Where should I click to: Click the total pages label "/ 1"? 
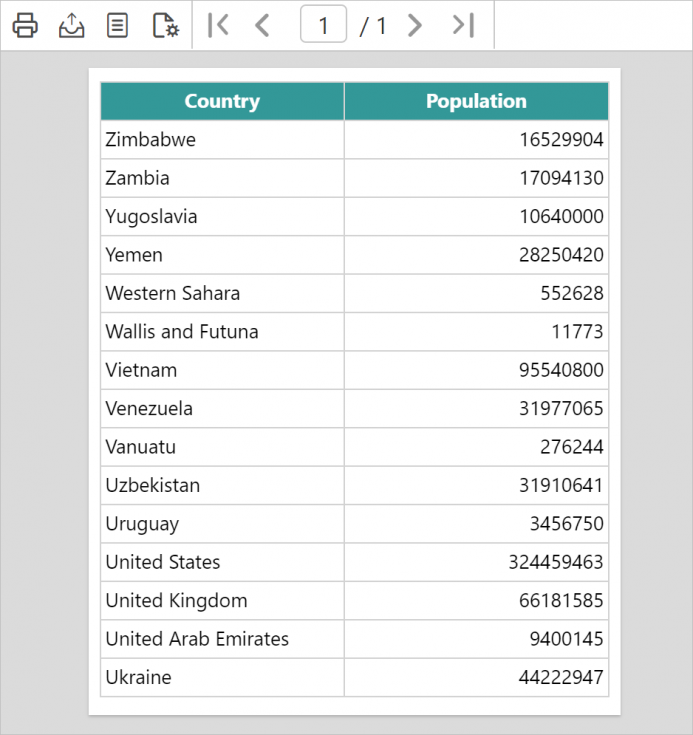373,26
